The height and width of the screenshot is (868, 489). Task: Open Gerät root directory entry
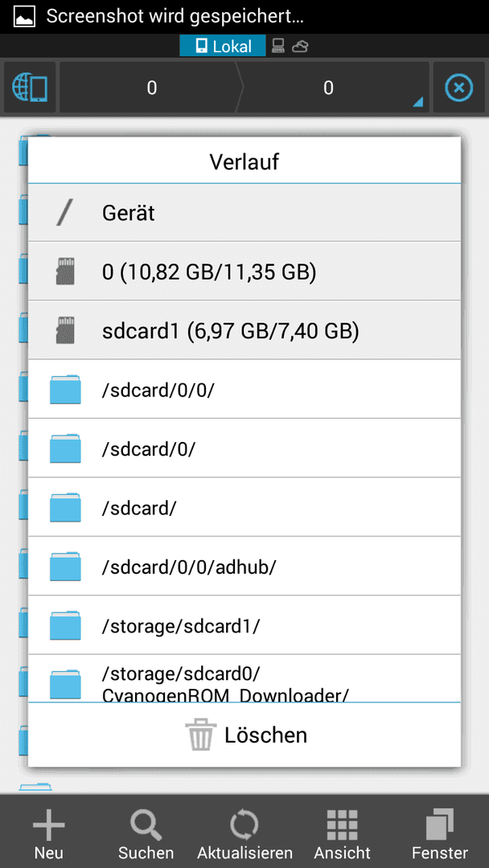point(244,213)
